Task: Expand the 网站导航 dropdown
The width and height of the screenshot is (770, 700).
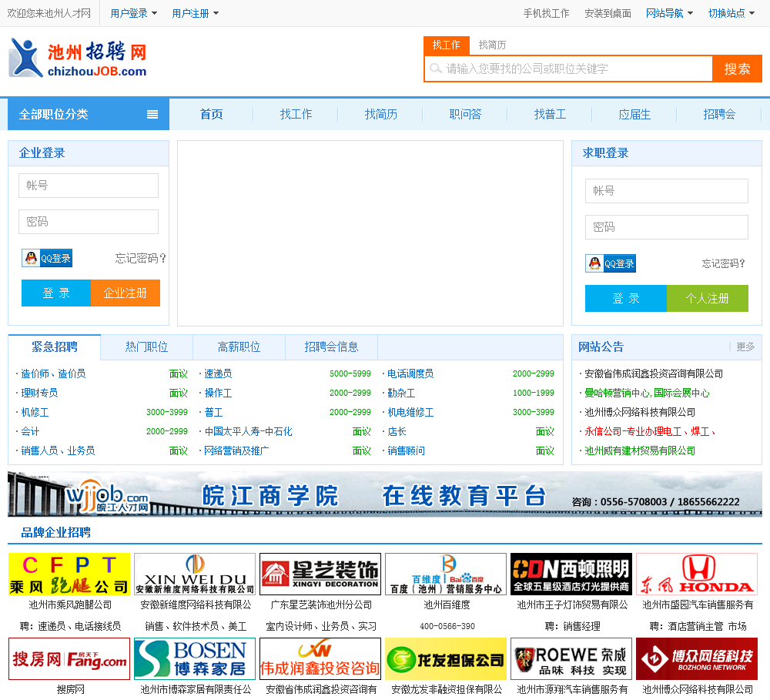Action: (x=669, y=13)
